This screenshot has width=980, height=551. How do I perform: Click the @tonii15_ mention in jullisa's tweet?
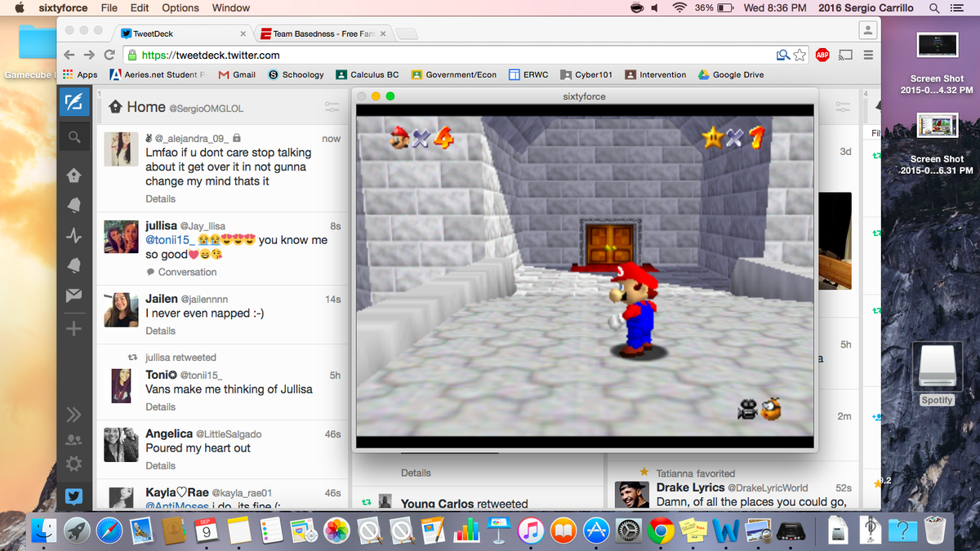click(170, 240)
